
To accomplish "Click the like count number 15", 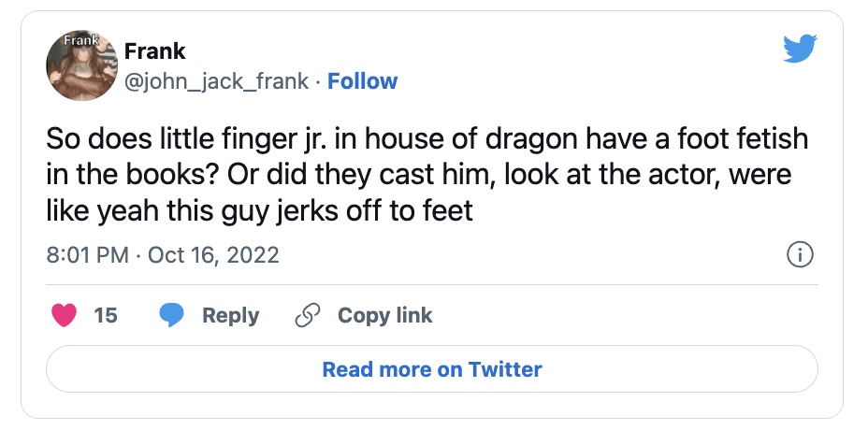I will [x=106, y=315].
